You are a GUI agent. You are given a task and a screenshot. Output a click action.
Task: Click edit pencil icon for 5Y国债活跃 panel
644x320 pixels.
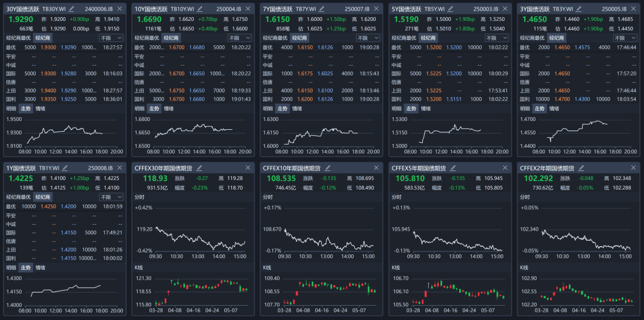point(451,8)
